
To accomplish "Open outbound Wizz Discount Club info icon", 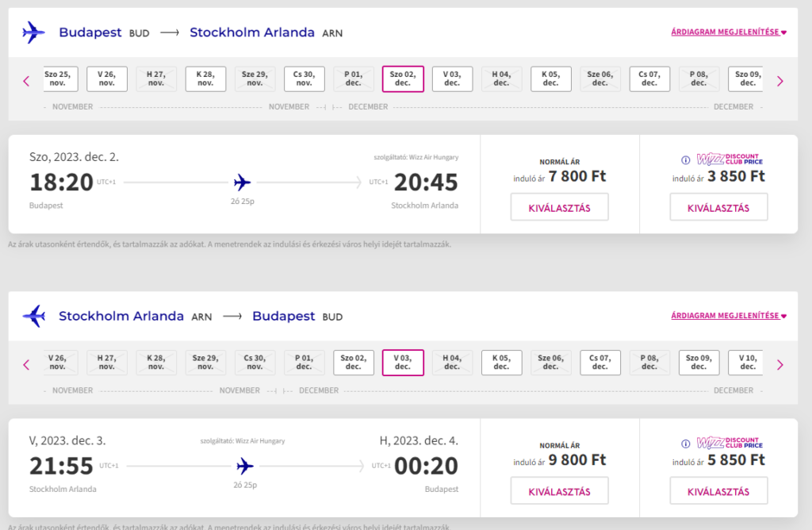I will (x=686, y=160).
